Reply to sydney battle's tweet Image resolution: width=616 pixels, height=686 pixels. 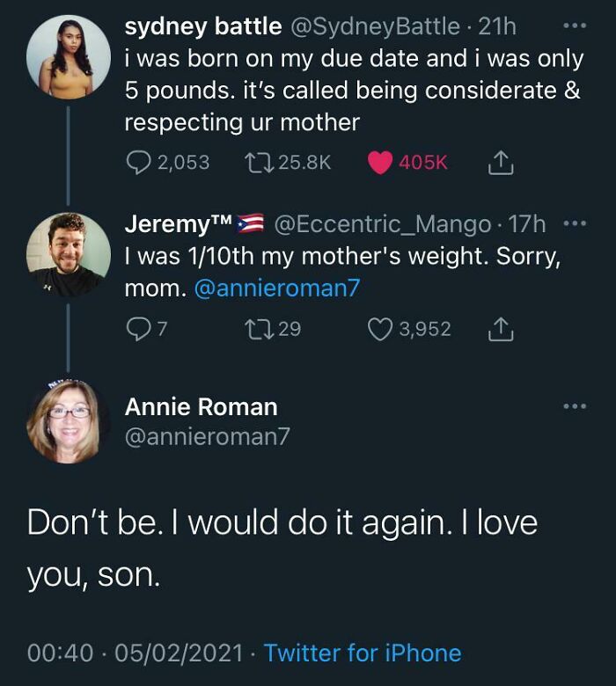pyautogui.click(x=139, y=163)
